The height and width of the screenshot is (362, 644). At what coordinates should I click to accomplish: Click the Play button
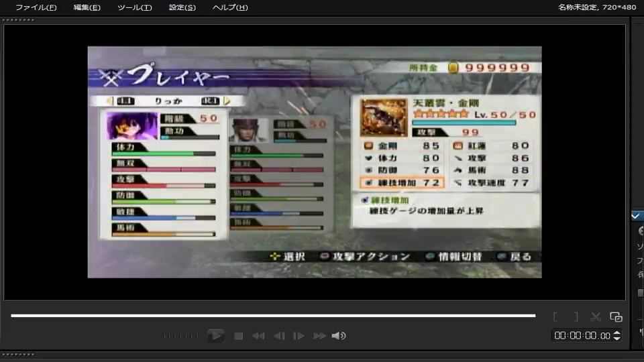click(x=215, y=336)
